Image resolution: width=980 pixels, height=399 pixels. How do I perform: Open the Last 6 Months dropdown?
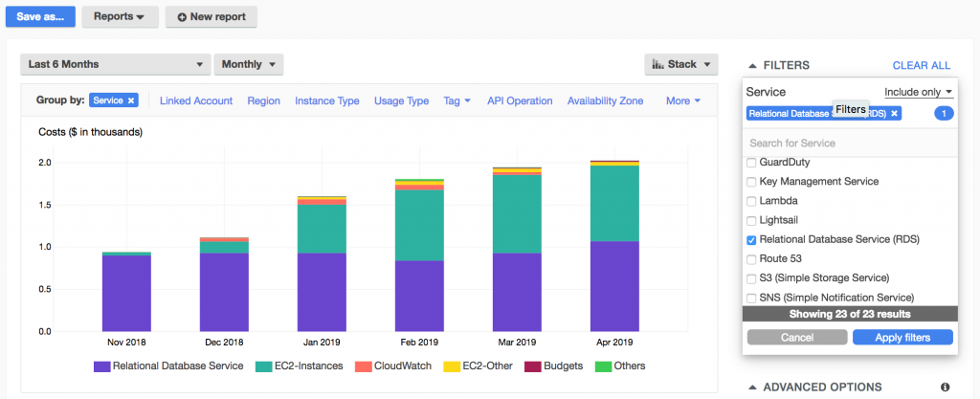pos(115,65)
